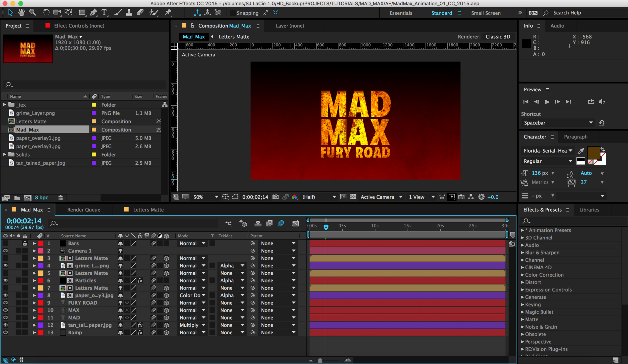Select the Eraser tool
This screenshot has width=628, height=364.
[140, 12]
